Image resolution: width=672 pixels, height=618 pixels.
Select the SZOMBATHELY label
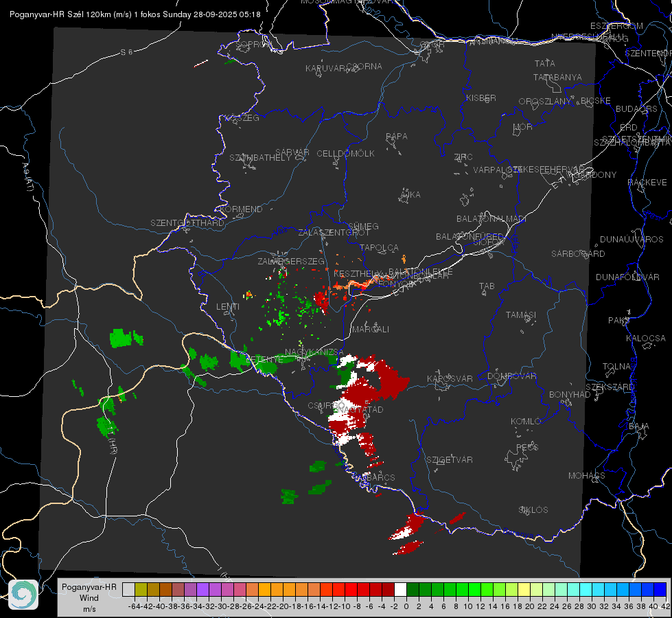click(260, 158)
